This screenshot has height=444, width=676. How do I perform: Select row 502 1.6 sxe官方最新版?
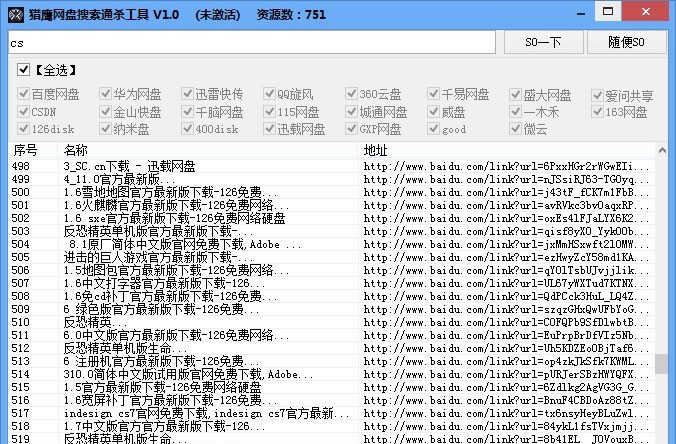click(332, 218)
